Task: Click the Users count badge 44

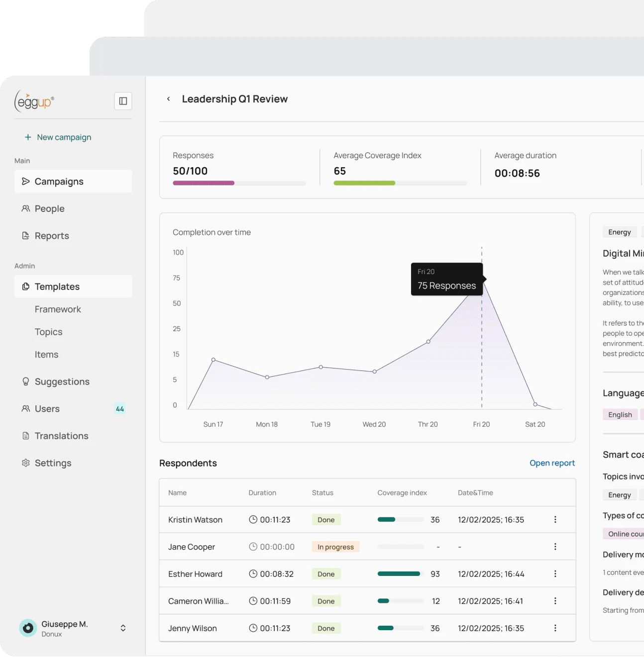Action: click(120, 409)
